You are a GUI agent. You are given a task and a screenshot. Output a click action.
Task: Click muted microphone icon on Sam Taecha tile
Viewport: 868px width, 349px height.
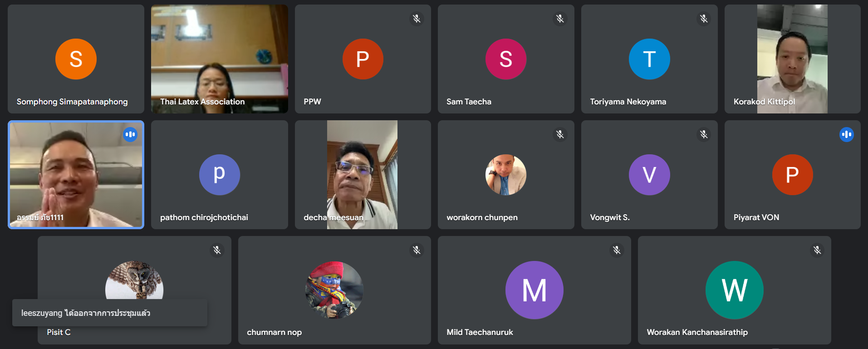(x=560, y=19)
